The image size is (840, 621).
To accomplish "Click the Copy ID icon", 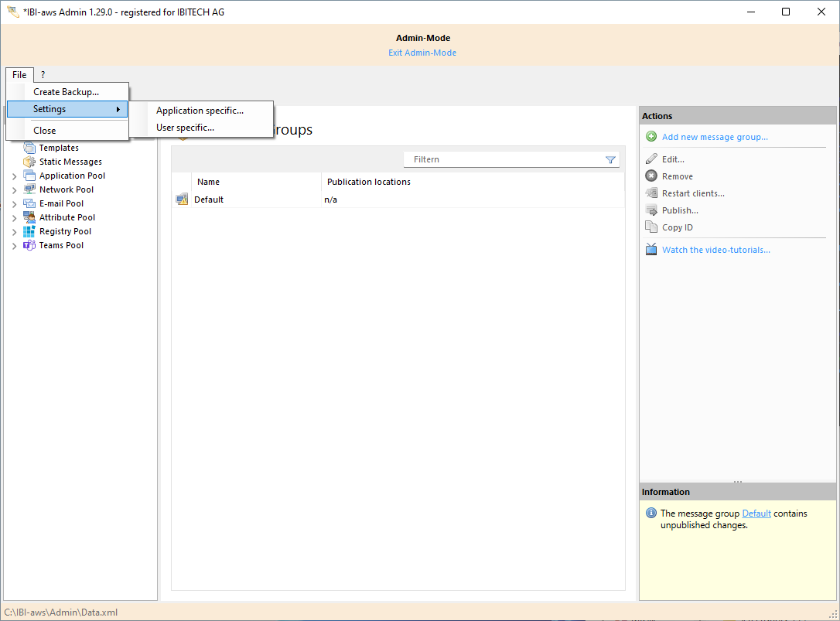I will click(x=651, y=227).
